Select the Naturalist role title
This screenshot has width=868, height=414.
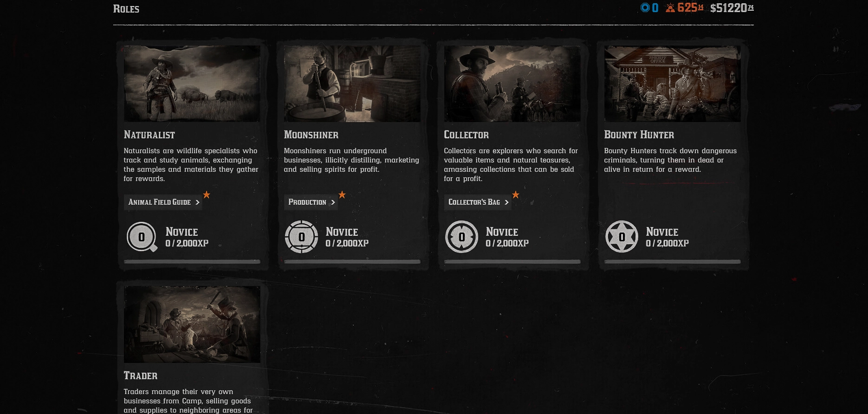pos(149,135)
